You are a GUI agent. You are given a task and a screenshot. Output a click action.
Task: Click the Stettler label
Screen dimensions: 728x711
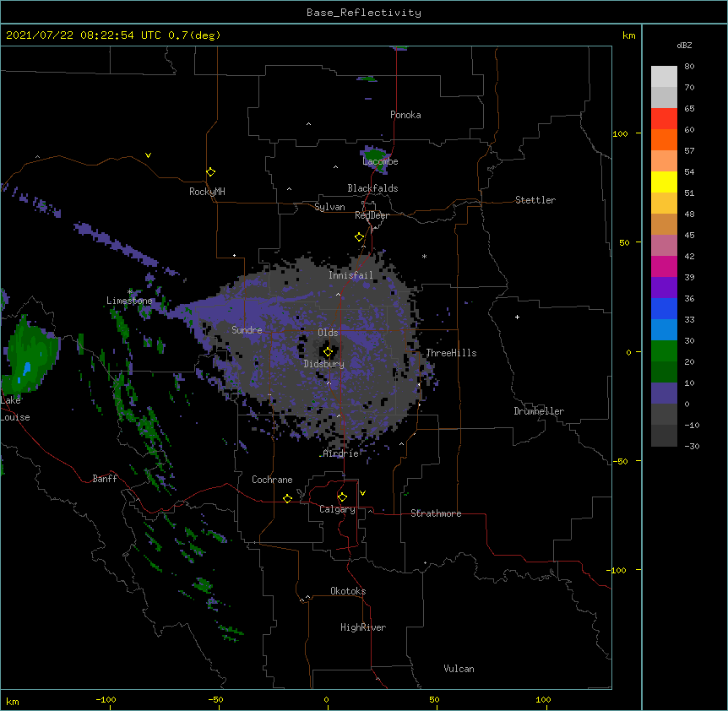[535, 200]
